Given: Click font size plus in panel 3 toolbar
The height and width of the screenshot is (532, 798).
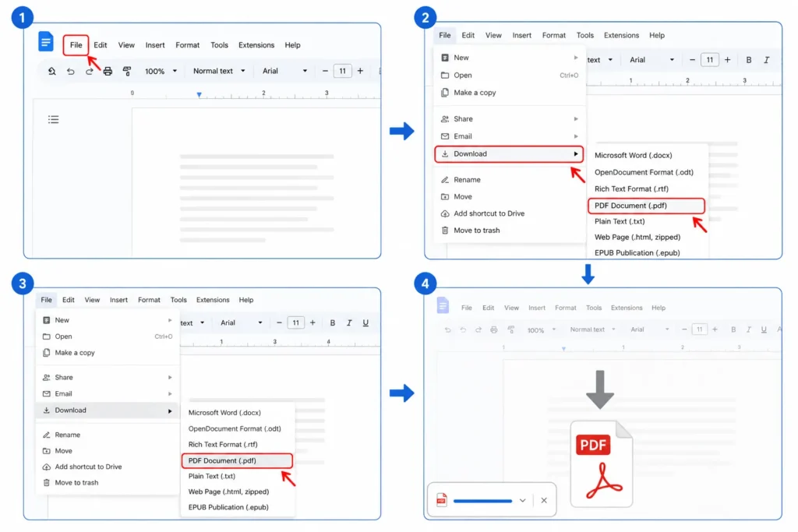Looking at the screenshot, I should pyautogui.click(x=312, y=323).
